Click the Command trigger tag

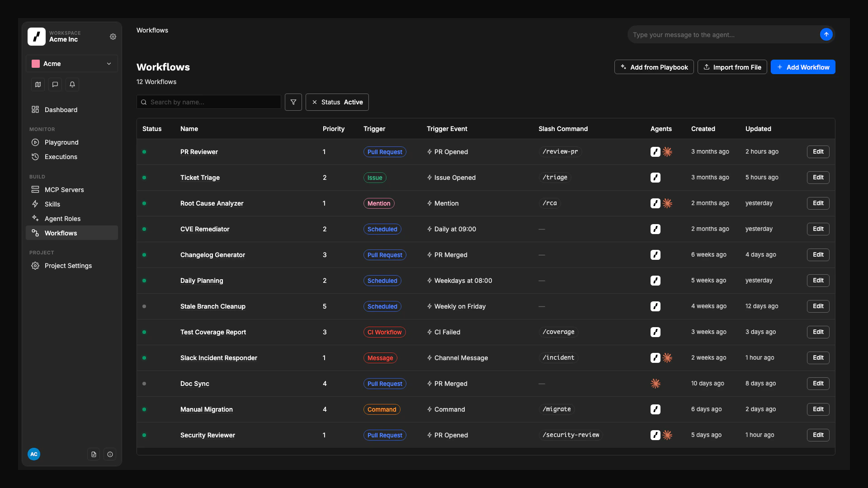tap(382, 409)
